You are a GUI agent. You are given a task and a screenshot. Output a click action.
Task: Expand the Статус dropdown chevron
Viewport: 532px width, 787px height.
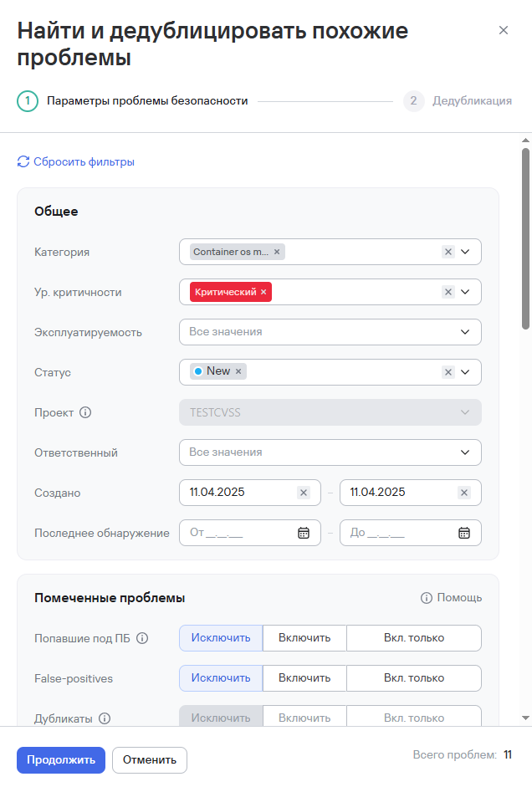coord(465,372)
